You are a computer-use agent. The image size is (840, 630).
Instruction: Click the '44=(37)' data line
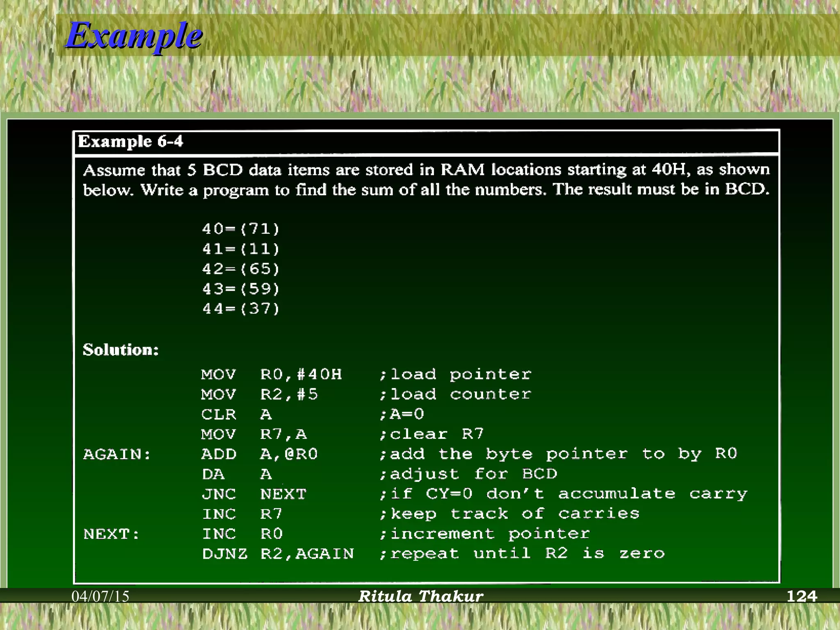coord(241,308)
